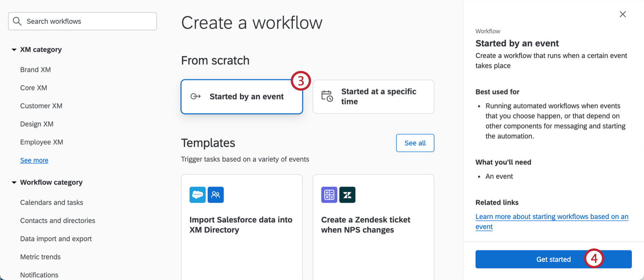Open Learn more about starting workflows link
Viewport: 644px width, 280px height.
[552, 217]
